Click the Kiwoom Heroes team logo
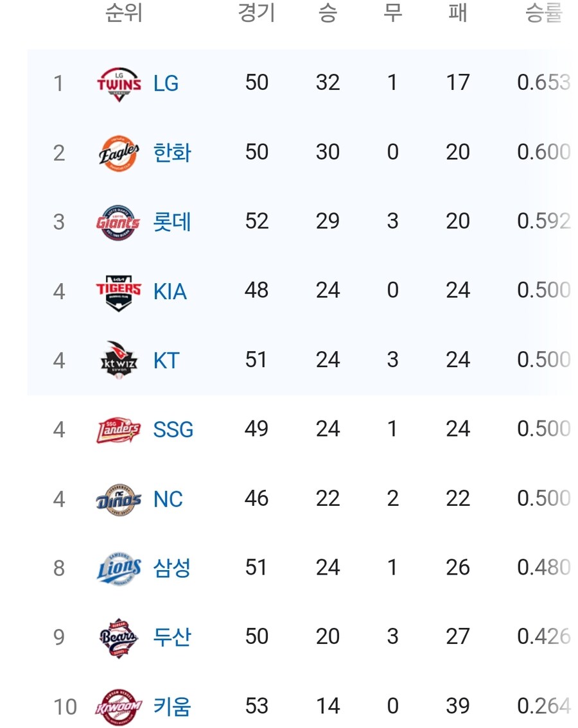Image resolution: width=578 pixels, height=728 pixels. (x=118, y=707)
